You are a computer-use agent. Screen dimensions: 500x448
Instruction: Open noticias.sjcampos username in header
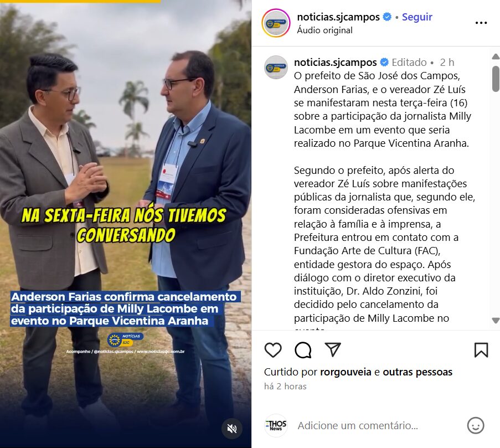point(338,17)
